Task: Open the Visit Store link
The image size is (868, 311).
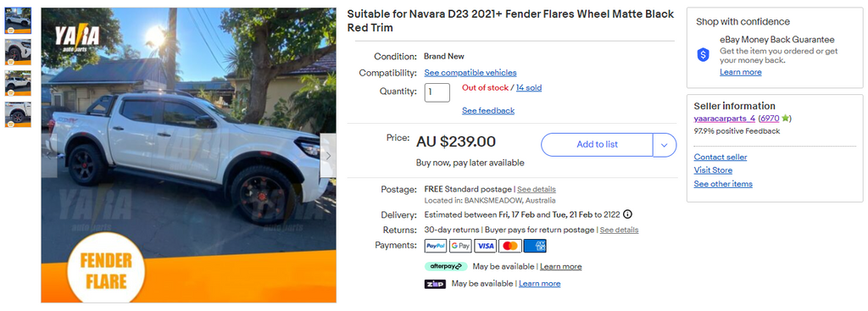Action: [713, 170]
